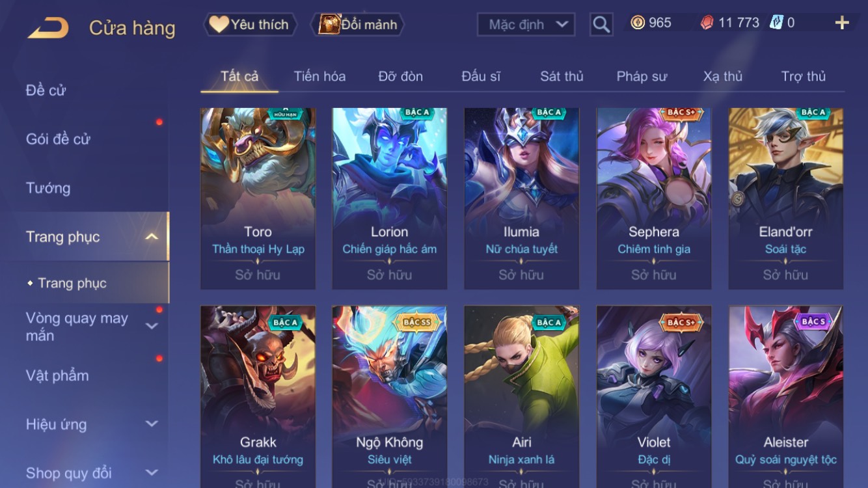Expand the Hiệu ứng sidebar section
This screenshot has width=868, height=488.
coord(152,424)
